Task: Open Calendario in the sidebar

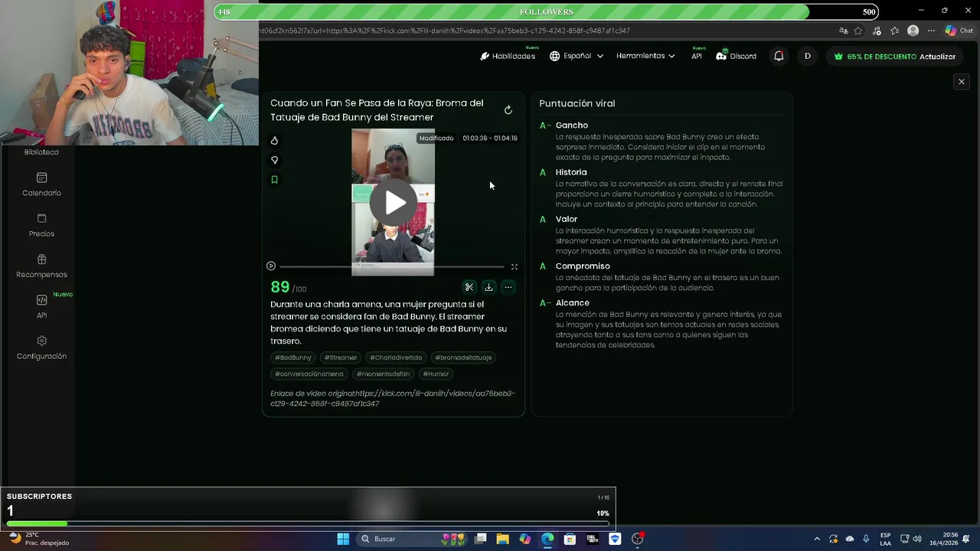Action: tap(41, 185)
